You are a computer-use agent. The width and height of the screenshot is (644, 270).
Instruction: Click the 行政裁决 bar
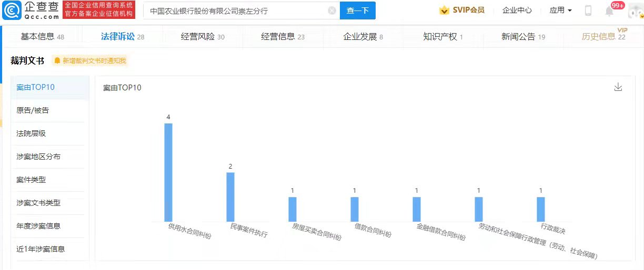click(541, 209)
